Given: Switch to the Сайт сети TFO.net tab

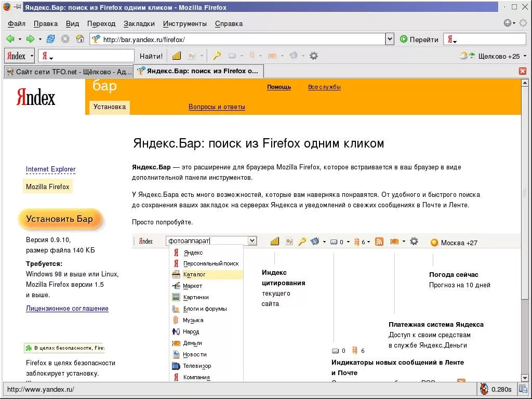Looking at the screenshot, I should (x=69, y=72).
